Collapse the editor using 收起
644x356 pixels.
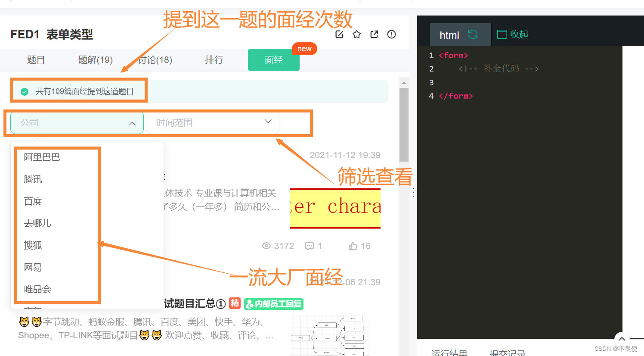[512, 34]
